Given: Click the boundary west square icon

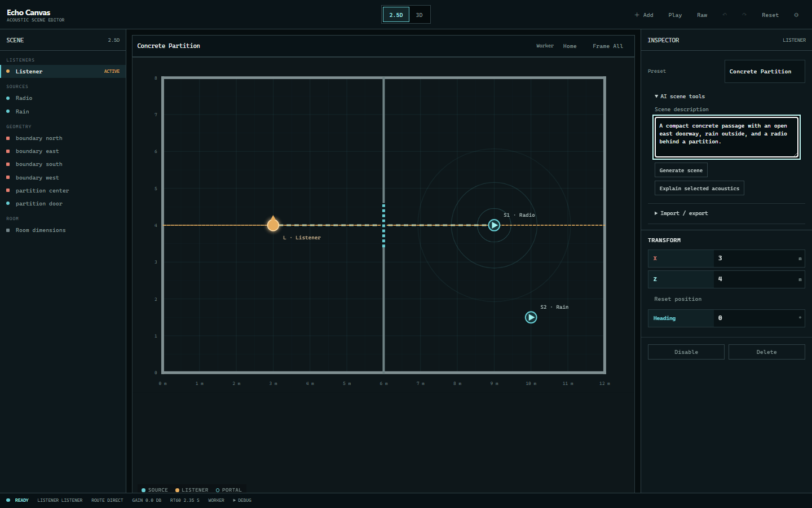Looking at the screenshot, I should pyautogui.click(x=8, y=177).
